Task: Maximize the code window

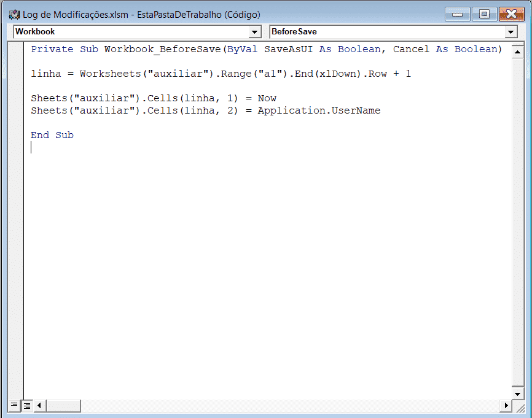Action: coord(484,14)
